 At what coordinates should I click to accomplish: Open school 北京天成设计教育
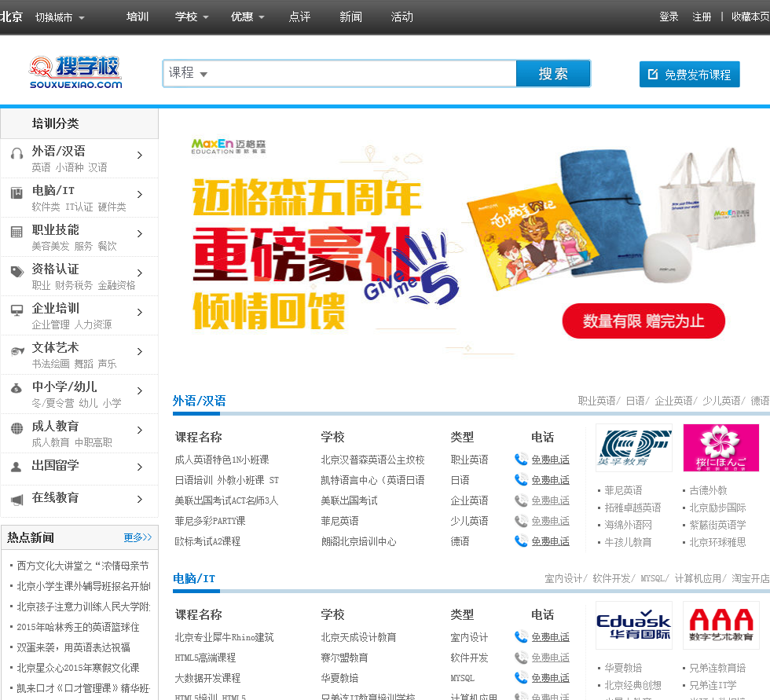click(358, 637)
